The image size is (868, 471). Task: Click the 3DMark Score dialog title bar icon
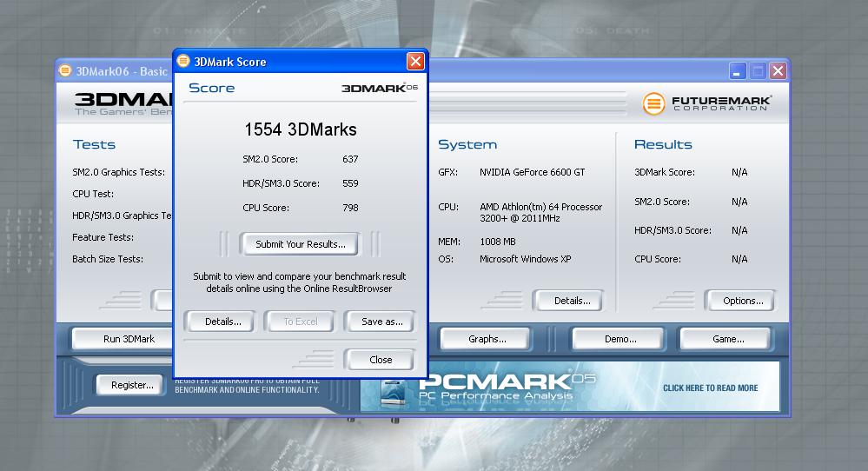click(x=183, y=61)
